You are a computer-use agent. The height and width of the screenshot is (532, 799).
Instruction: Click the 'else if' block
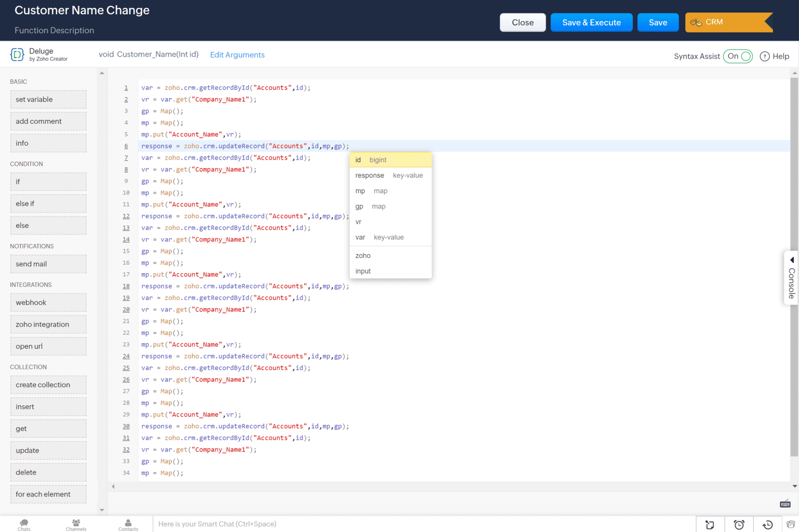click(48, 204)
